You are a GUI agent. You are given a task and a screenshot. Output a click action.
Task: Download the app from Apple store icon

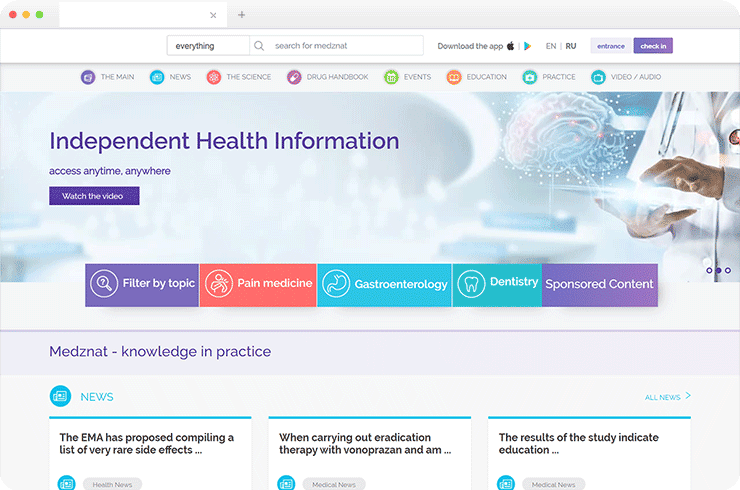(x=511, y=46)
